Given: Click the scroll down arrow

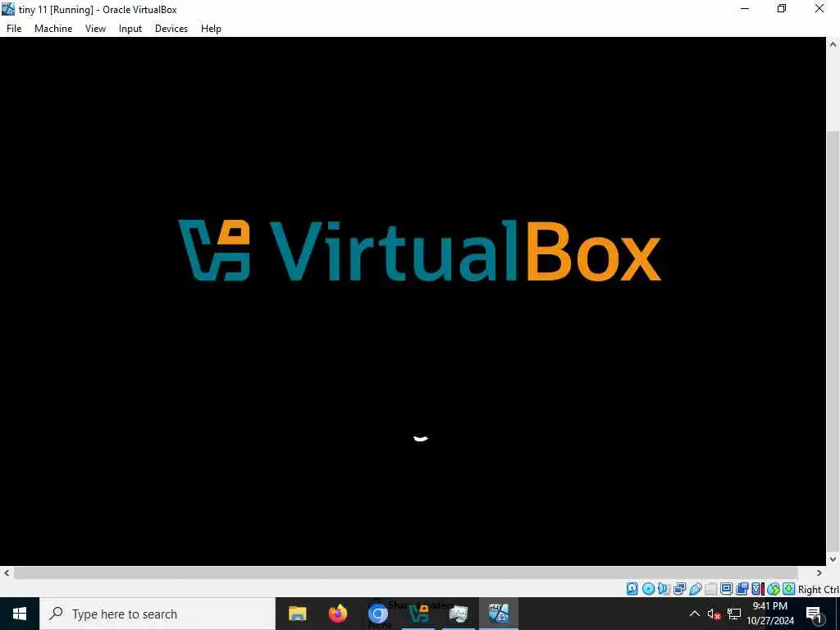Looking at the screenshot, I should (x=833, y=559).
